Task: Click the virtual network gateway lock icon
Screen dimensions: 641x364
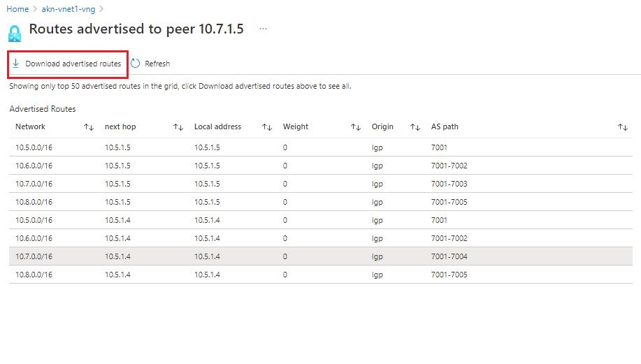Action: [15, 34]
